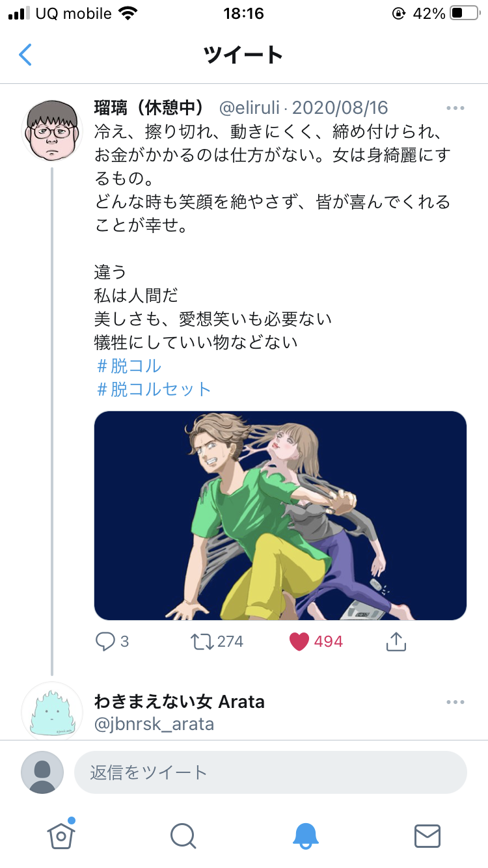Open the Home tab in bottom bar
Screen dimensions: 488x868
click(61, 835)
